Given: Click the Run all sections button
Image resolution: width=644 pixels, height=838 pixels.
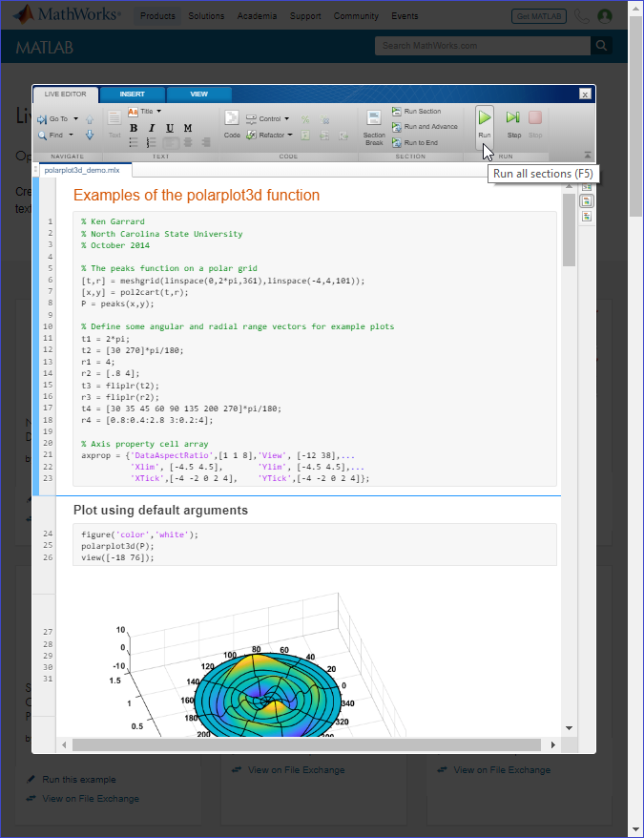Looking at the screenshot, I should [485, 123].
